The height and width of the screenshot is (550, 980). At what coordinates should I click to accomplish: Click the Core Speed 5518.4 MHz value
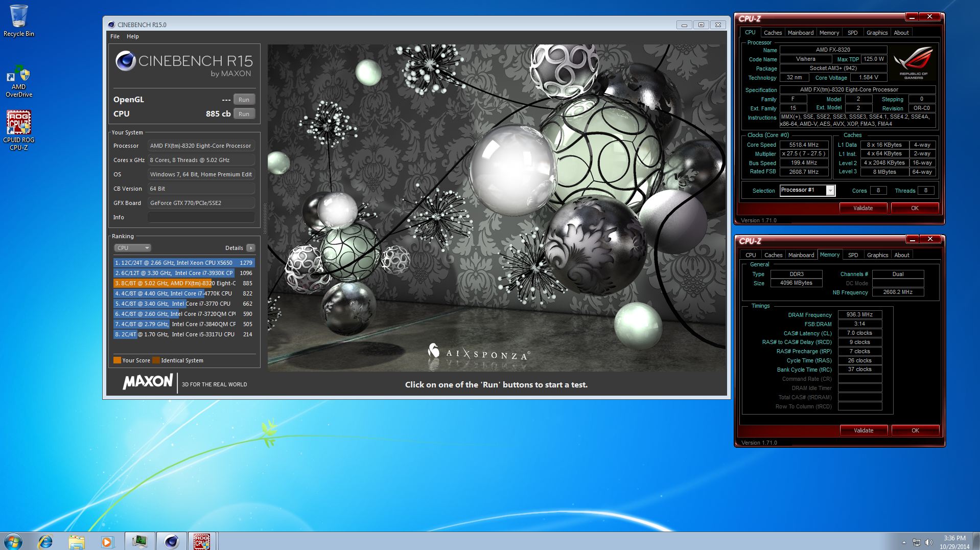point(804,145)
